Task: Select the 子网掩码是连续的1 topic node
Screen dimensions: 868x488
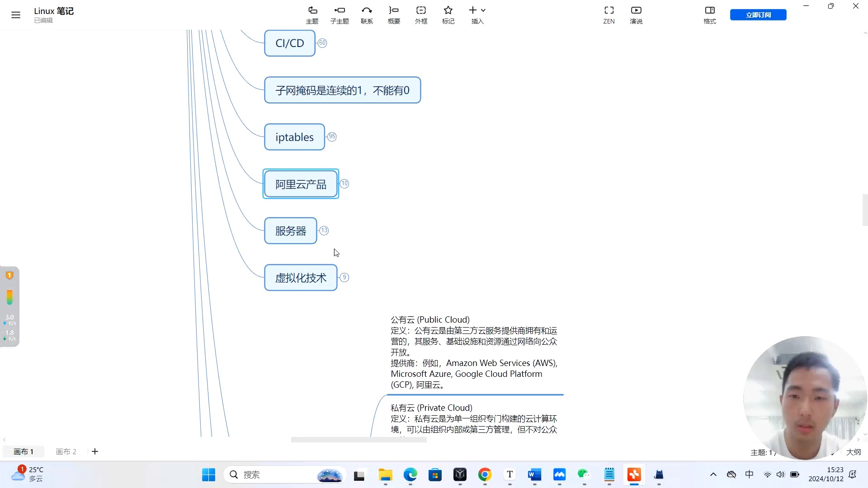Action: click(342, 90)
